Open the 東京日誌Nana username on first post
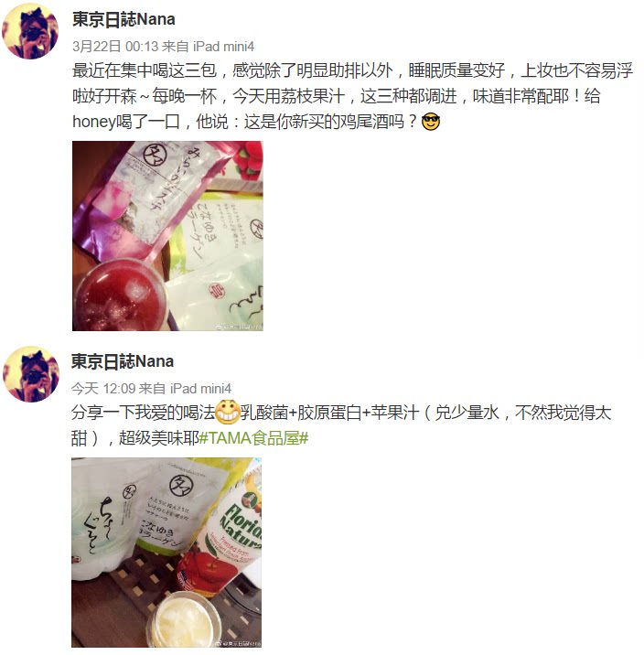644x655 pixels. [x=123, y=19]
